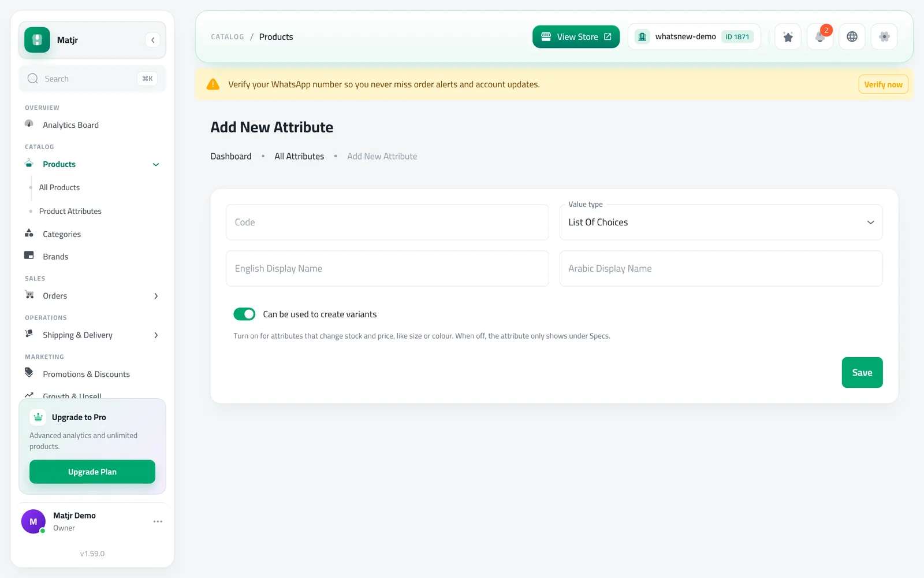Open the Value type dropdown
Screen dimensions: 924x578
coord(721,222)
